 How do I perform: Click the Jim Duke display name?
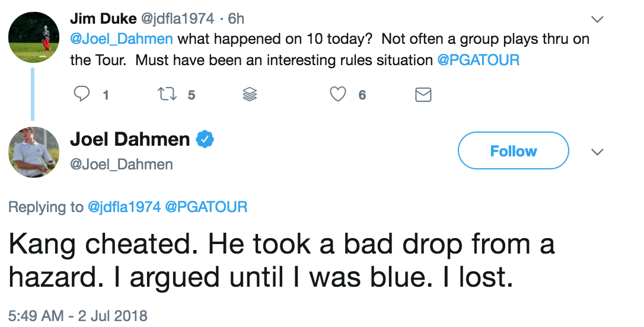click(102, 18)
